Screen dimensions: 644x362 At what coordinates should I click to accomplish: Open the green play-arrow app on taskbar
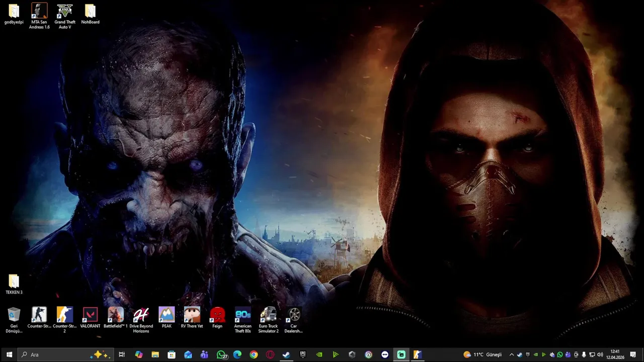(336, 354)
